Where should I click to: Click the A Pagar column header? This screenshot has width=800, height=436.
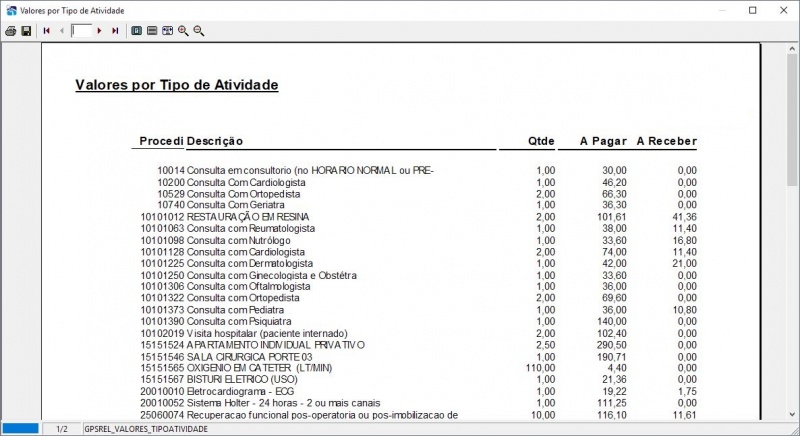(603, 141)
